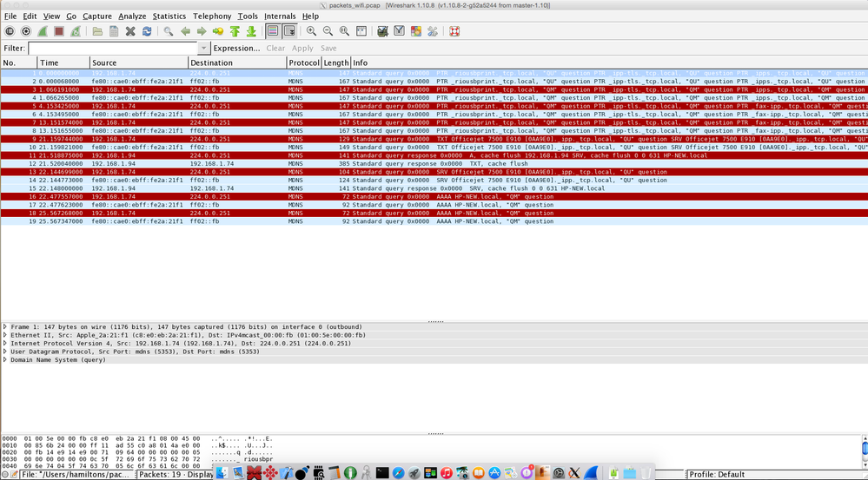Screen dimensions: 868x480
Task: Find a packet using magnifier icon
Action: point(169,31)
